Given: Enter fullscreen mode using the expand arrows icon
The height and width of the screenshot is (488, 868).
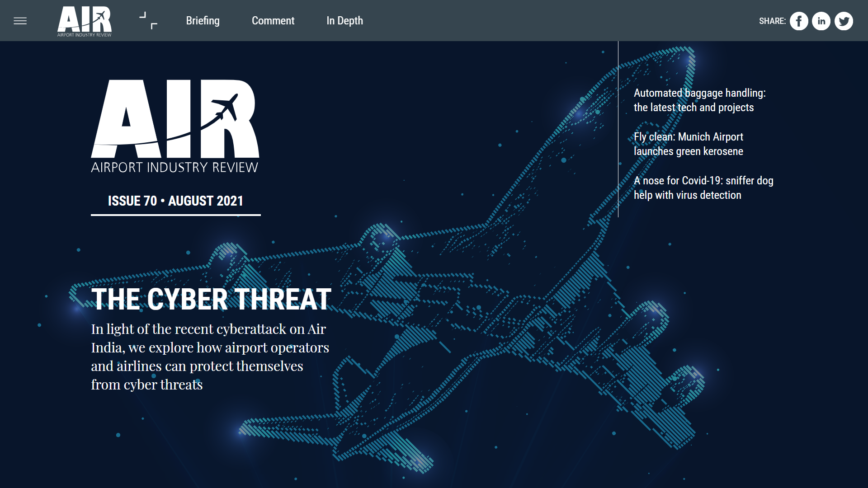Looking at the screenshot, I should coord(148,21).
